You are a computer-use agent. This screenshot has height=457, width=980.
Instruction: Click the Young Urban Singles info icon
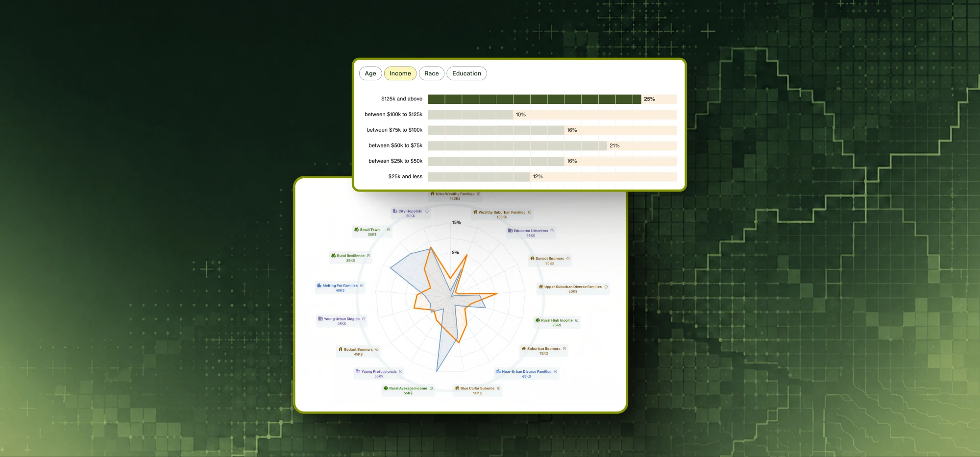[x=364, y=319]
